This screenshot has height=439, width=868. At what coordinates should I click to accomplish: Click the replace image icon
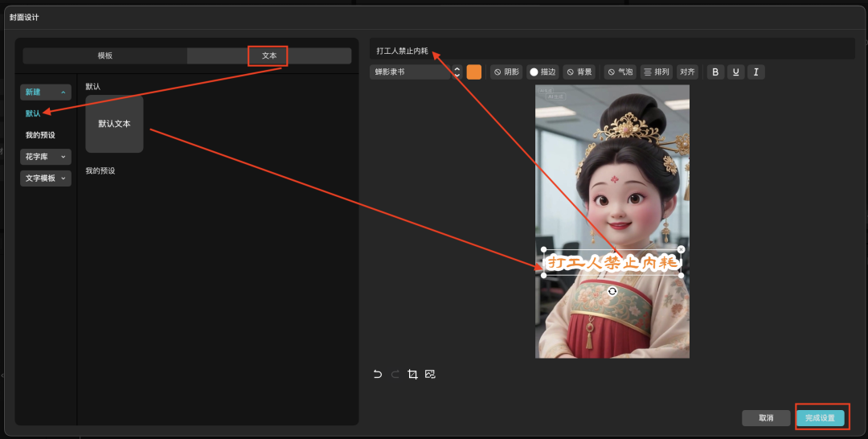tap(430, 374)
